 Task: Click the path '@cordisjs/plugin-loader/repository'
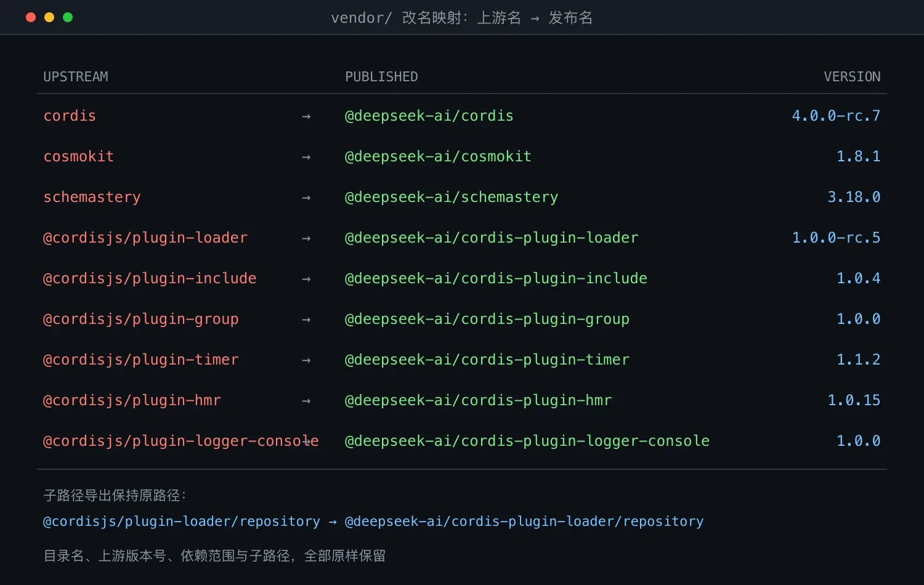point(182,522)
